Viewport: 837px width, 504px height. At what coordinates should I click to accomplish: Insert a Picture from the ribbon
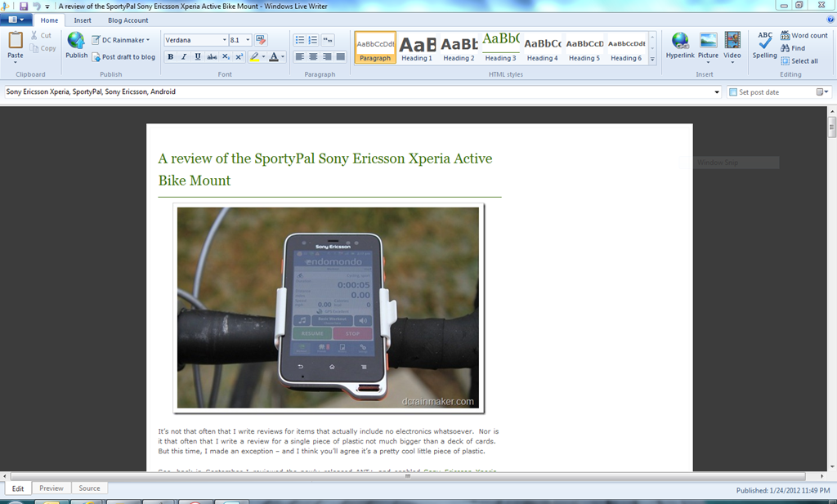[x=708, y=45]
